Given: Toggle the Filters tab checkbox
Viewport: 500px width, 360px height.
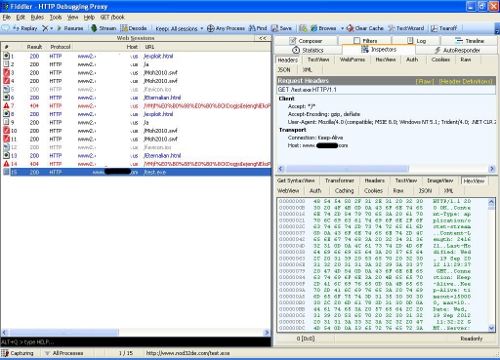Looking at the screenshot, I should (x=357, y=41).
